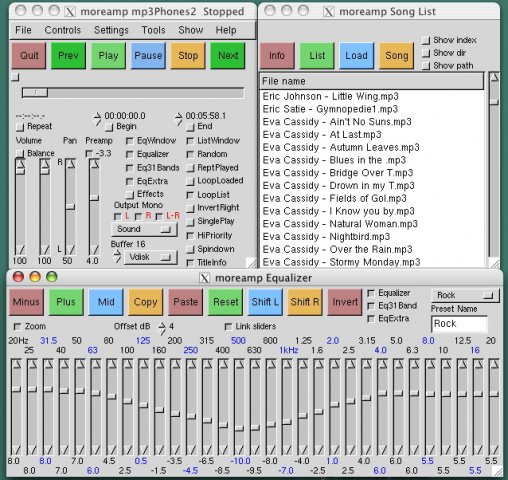The image size is (508, 480).
Task: Adjust the start time 00:00:00.0 stepper
Action: coord(97,119)
